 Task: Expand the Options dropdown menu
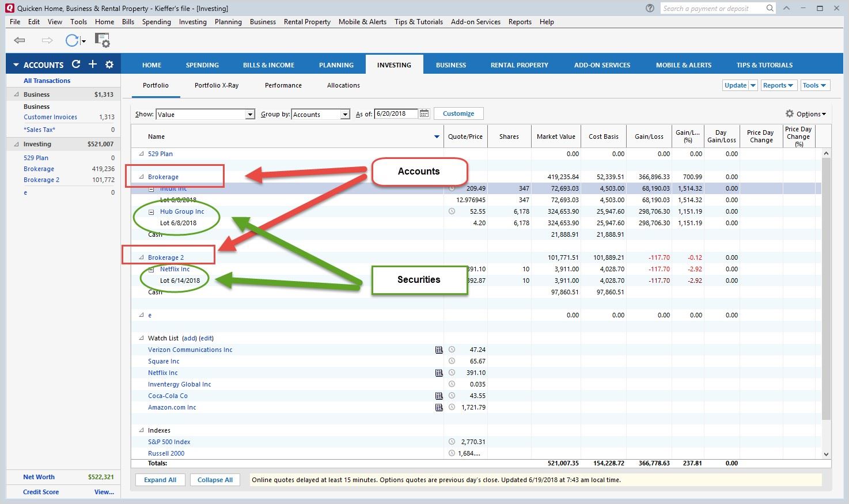[806, 114]
